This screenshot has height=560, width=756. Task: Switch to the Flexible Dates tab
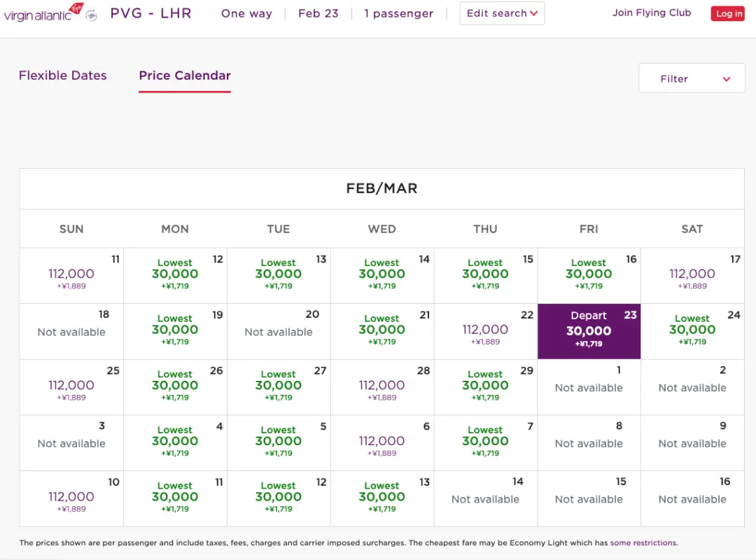62,76
